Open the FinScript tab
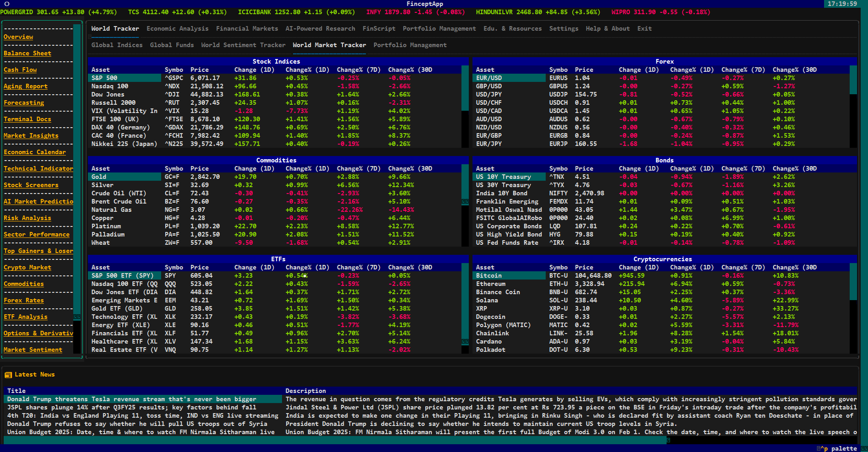This screenshot has width=868, height=452. 379,28
